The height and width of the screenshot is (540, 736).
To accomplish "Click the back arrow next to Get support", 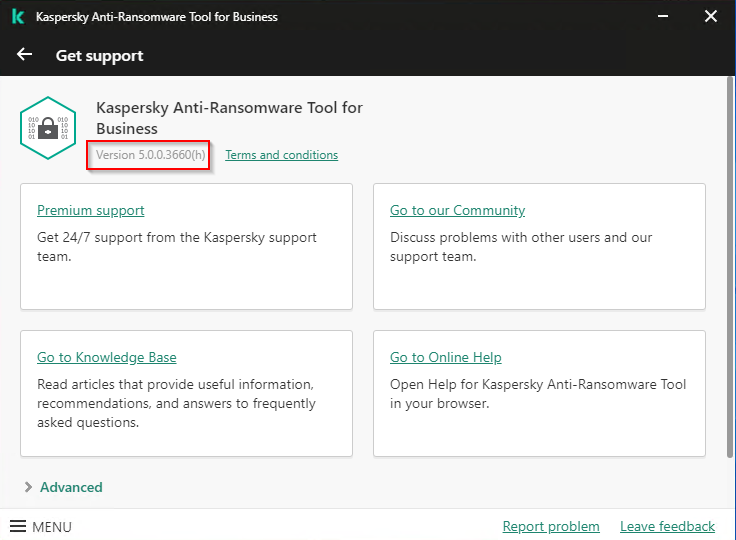I will pos(24,54).
